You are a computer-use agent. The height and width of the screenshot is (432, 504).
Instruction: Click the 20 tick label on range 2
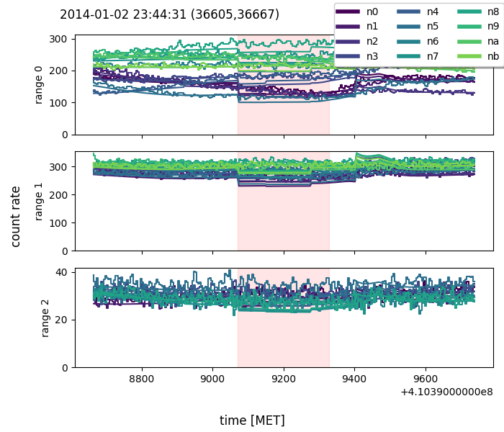[x=61, y=320]
